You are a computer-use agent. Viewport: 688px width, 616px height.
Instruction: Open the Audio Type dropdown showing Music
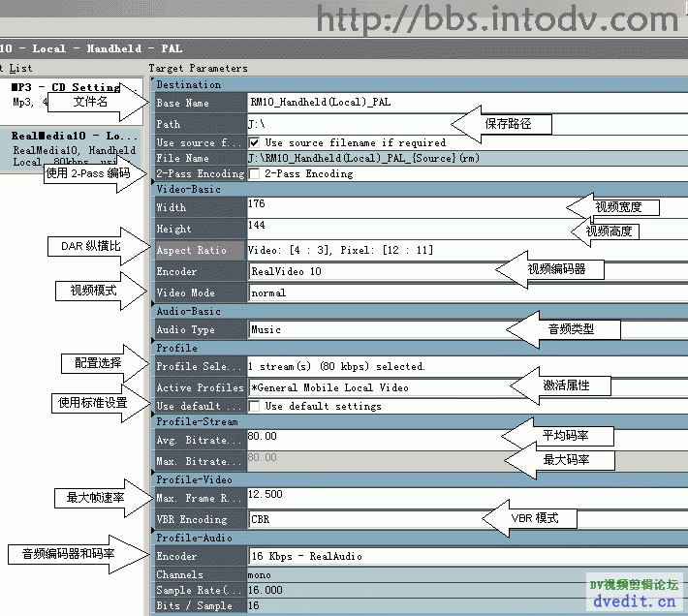(467, 329)
